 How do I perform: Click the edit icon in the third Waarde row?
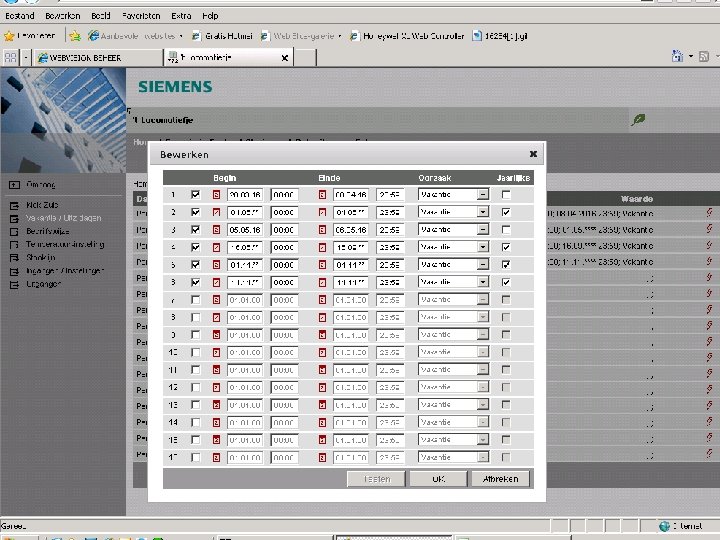tap(709, 245)
